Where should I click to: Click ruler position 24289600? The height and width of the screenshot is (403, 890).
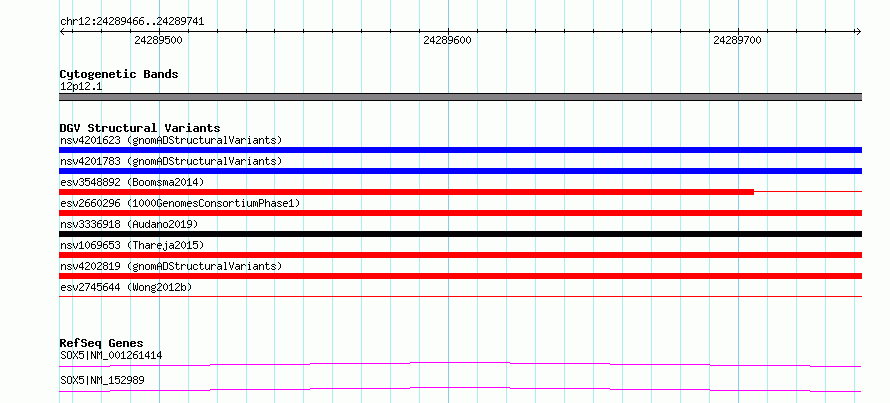[447, 40]
